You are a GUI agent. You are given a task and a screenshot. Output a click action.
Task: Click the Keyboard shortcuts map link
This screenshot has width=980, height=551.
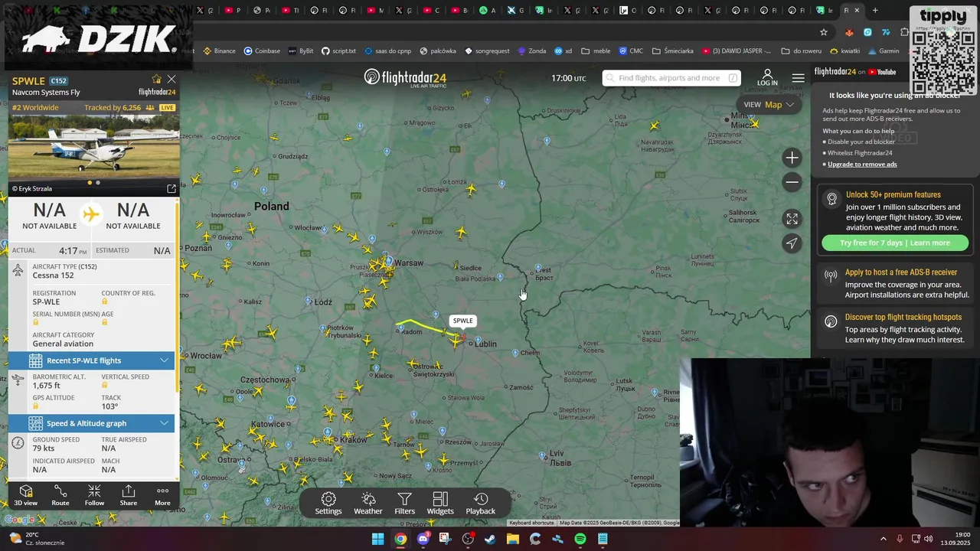point(531,523)
